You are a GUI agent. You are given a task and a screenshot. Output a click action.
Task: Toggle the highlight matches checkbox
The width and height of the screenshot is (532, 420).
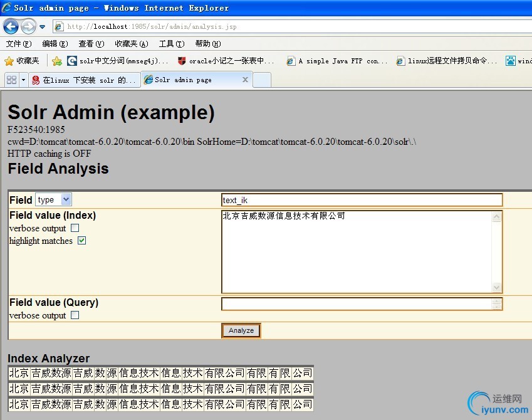click(81, 240)
